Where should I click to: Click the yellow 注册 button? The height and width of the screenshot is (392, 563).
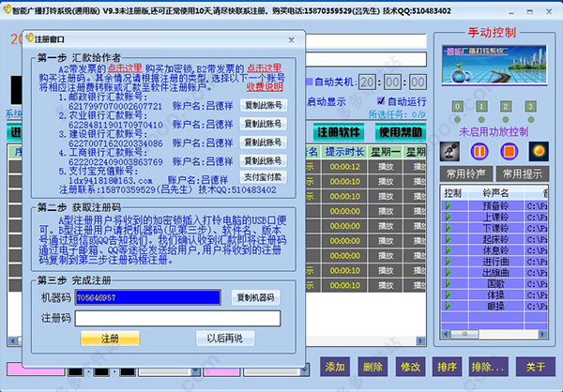pos(110,339)
